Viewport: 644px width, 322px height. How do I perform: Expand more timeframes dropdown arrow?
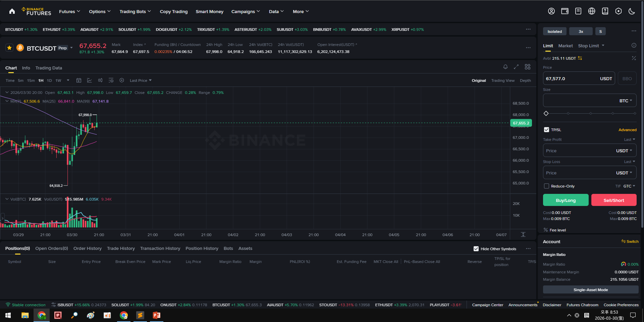coord(68,81)
